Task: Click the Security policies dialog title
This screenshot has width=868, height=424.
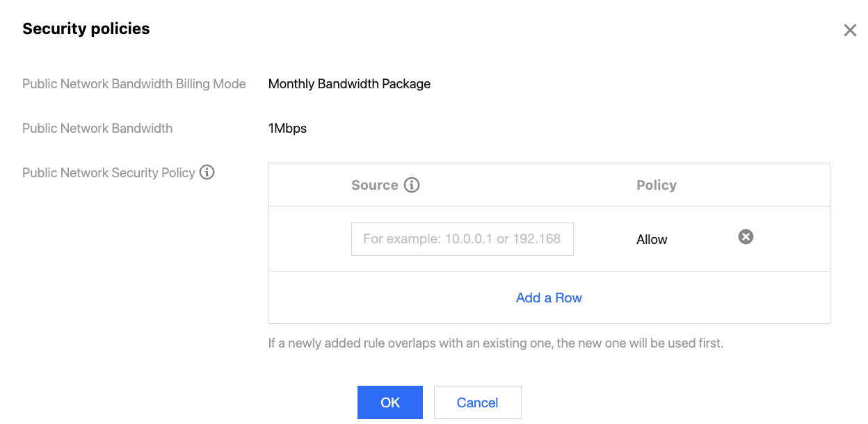Action: [86, 28]
